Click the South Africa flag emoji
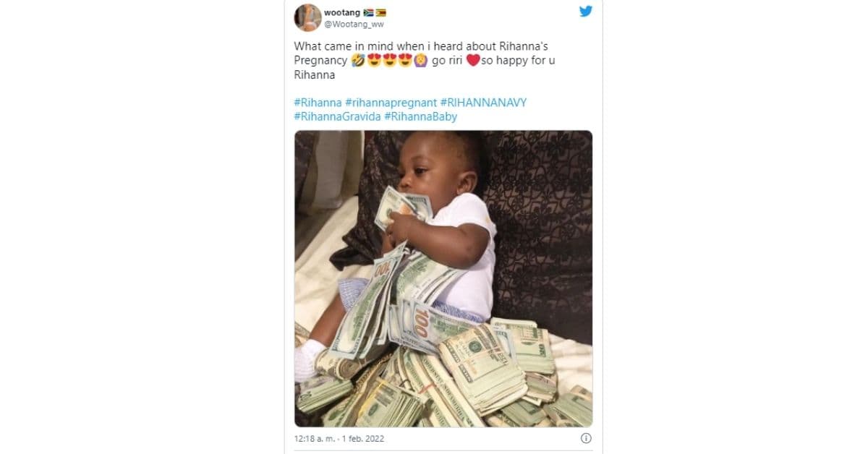The image size is (868, 454). pos(369,12)
